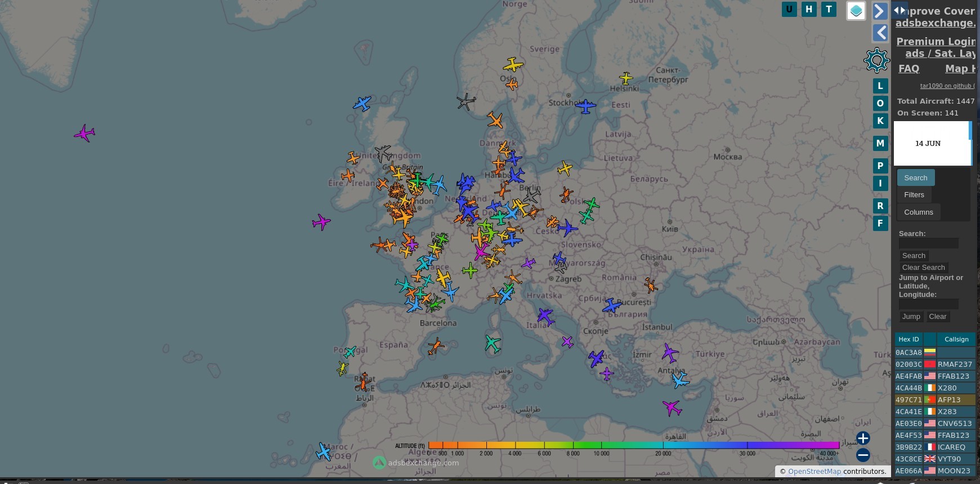Viewport: 980px width, 484px height.
Task: Select the yellow aircraft near Helsinki
Action: (x=626, y=78)
